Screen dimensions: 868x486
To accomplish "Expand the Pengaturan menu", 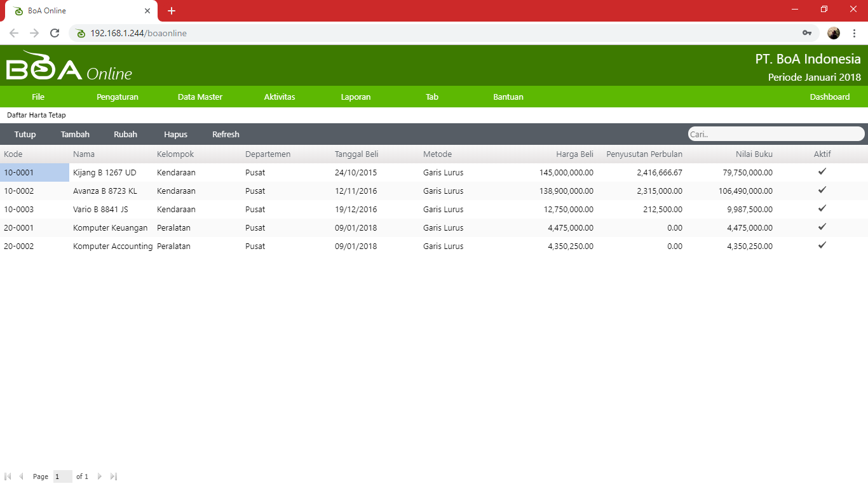I will pyautogui.click(x=118, y=97).
